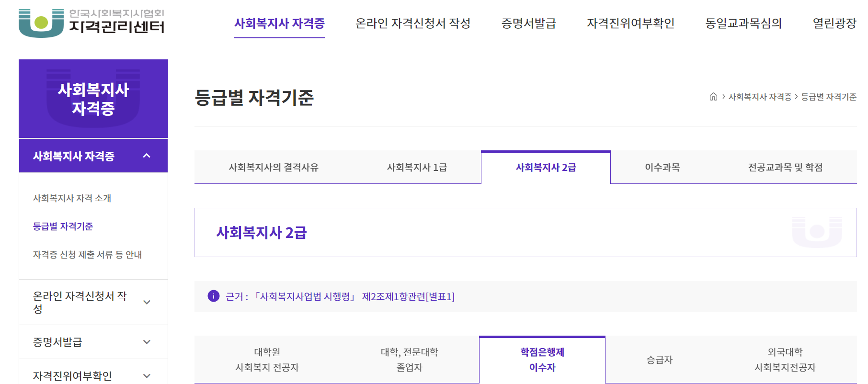Open 온라인 자격신청서 작성 top menu
868x384 pixels.
[413, 23]
